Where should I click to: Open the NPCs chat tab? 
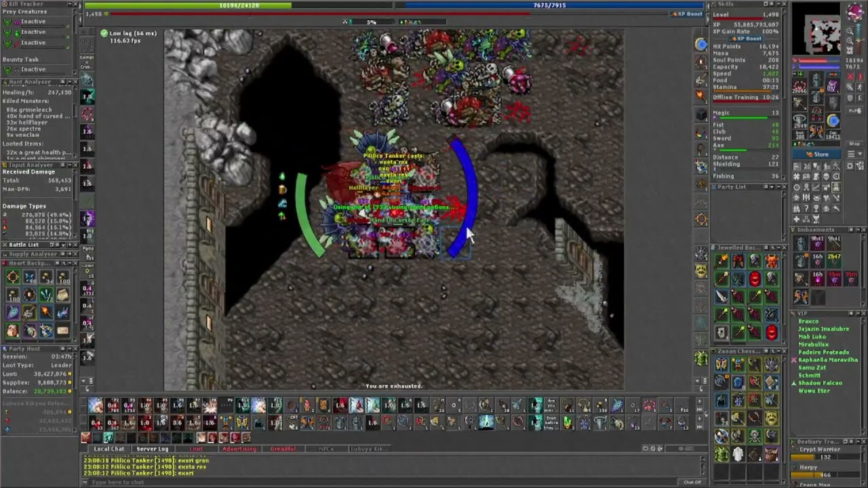pyautogui.click(x=326, y=449)
